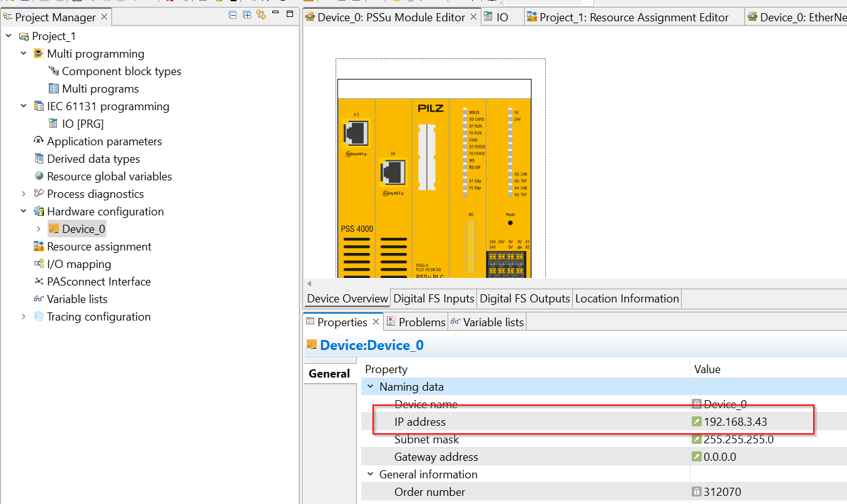Image resolution: width=847 pixels, height=504 pixels.
Task: Switch to Device_0: EtherNet editor tab
Action: tap(796, 18)
